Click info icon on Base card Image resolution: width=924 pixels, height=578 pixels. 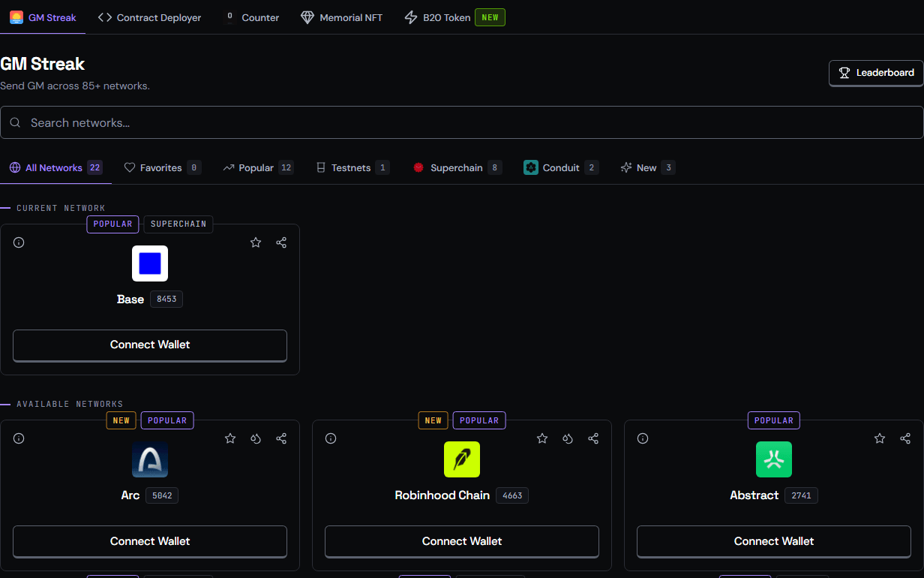(x=19, y=242)
